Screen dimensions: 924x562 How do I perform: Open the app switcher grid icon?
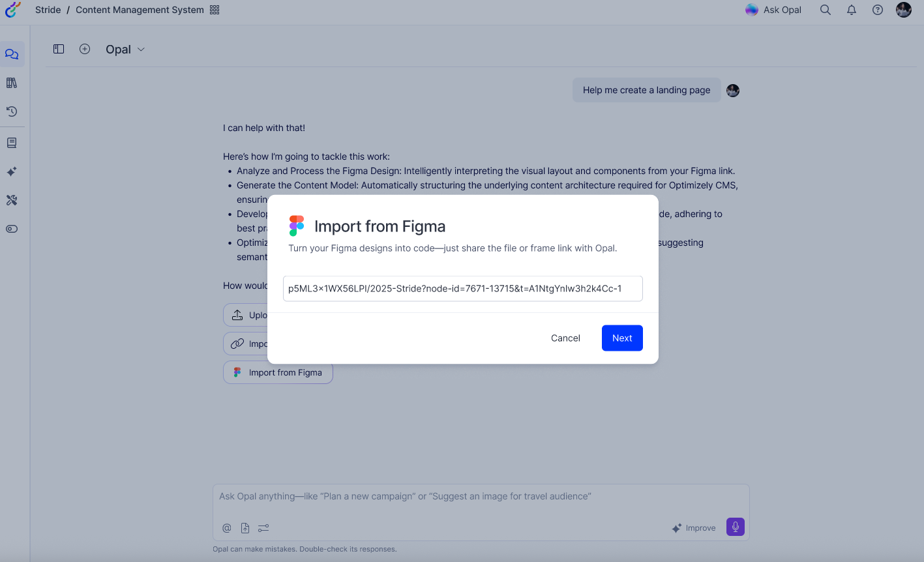point(215,10)
